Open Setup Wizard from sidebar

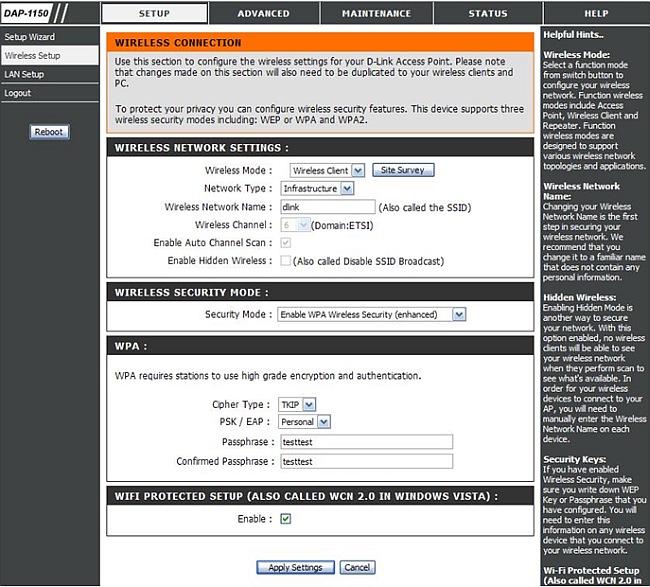(29, 37)
